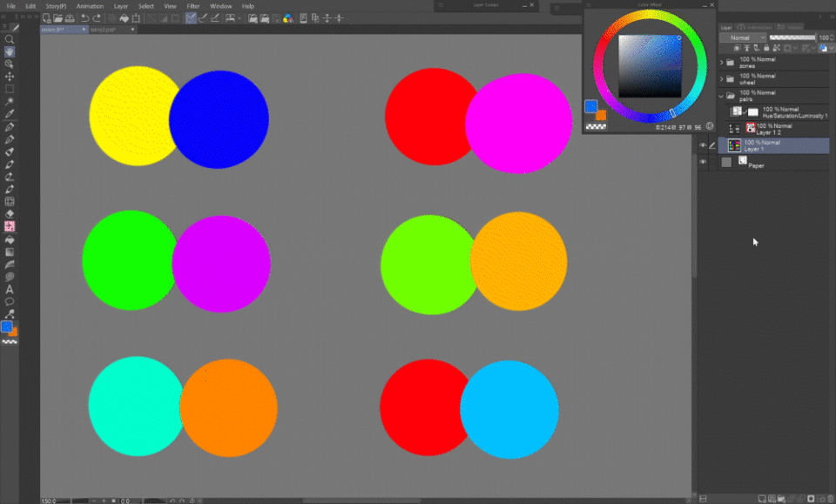Toggle visibility of the Paper layer
This screenshot has width=836, height=504.
click(704, 162)
